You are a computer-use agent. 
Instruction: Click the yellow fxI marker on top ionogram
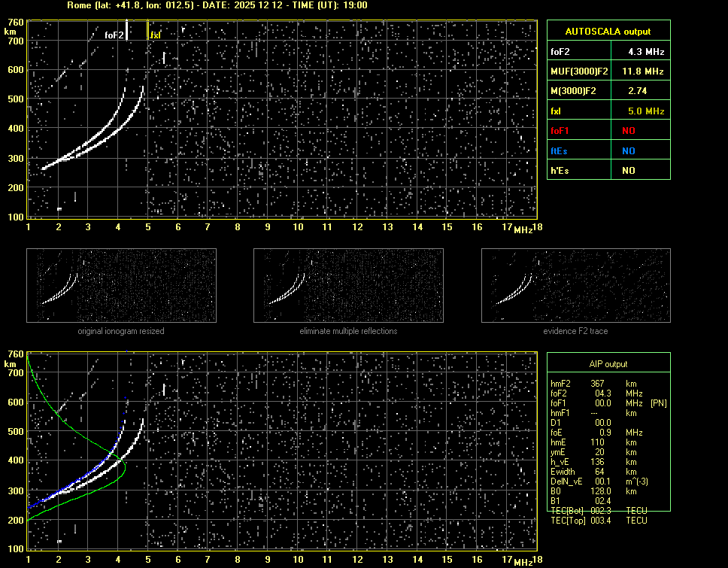tap(156, 35)
